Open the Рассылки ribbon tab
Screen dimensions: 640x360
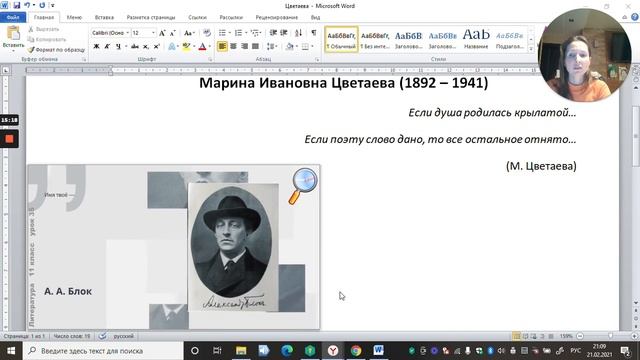pyautogui.click(x=231, y=18)
